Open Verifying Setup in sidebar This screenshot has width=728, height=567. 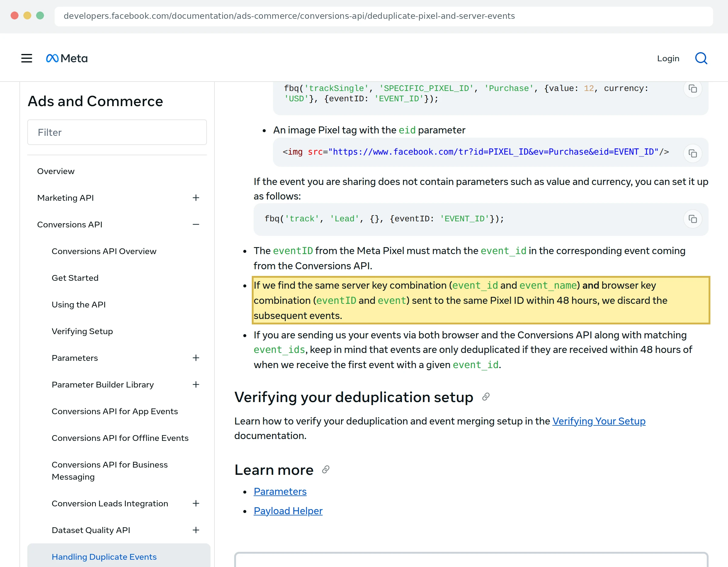[x=82, y=331]
